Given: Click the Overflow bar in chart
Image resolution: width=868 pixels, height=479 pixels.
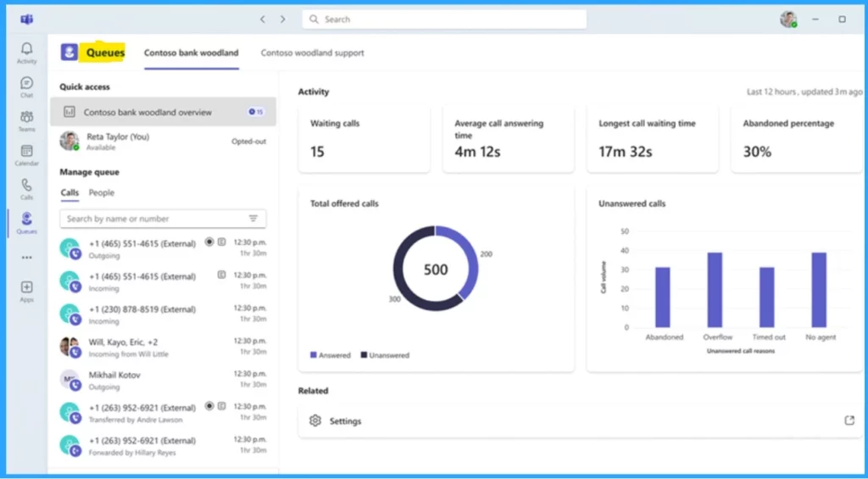Looking at the screenshot, I should (715, 290).
